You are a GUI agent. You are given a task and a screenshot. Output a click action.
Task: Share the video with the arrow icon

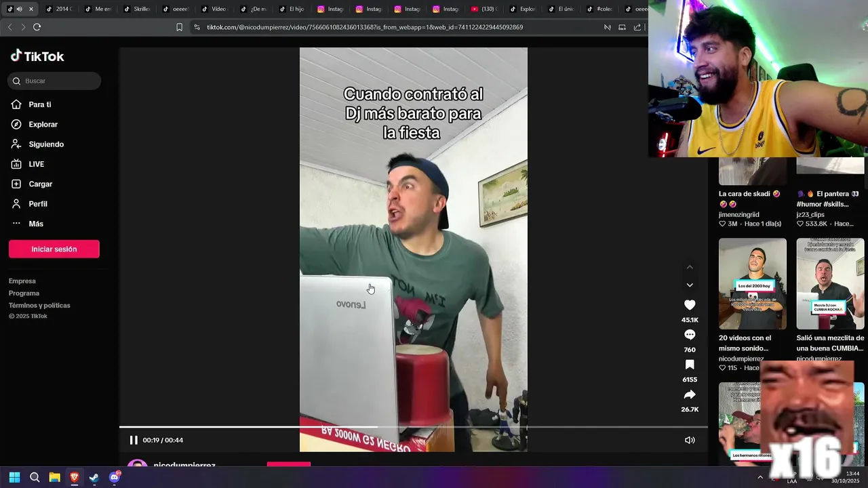690,394
